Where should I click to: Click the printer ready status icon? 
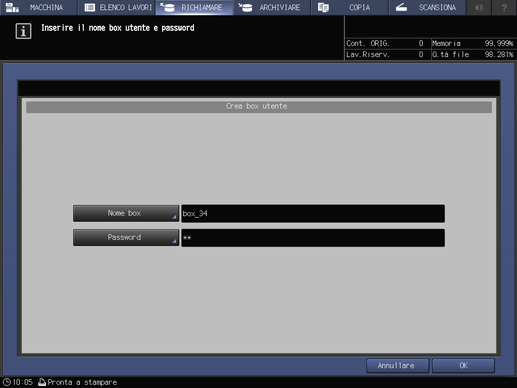pos(42,382)
